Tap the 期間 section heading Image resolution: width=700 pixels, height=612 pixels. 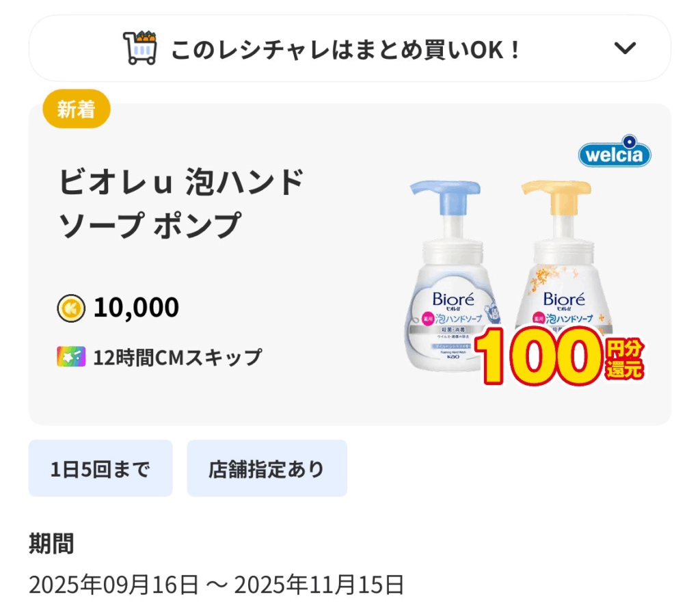[x=51, y=544]
